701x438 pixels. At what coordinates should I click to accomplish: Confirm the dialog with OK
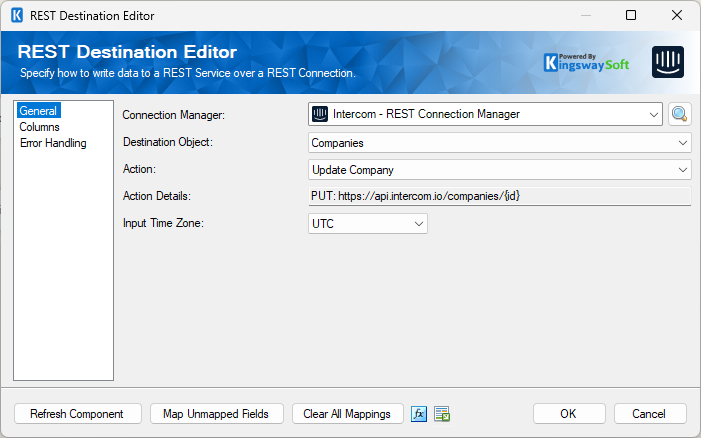click(569, 414)
